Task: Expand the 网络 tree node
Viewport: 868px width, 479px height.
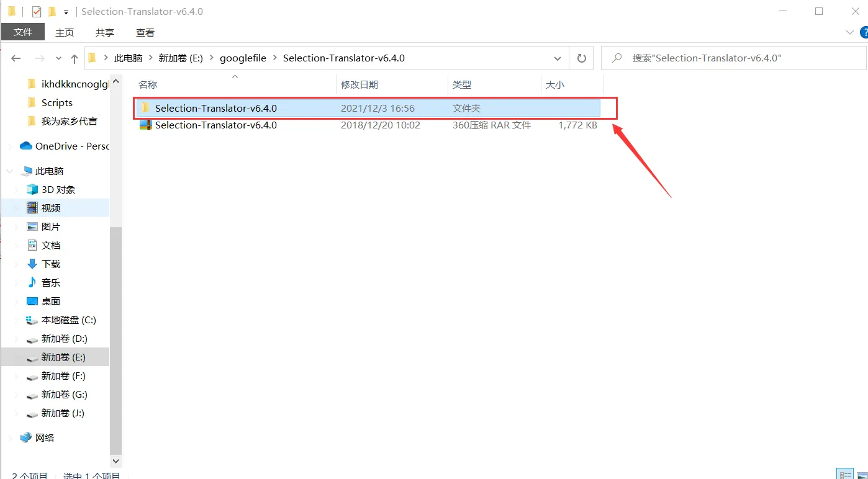Action: pos(9,437)
